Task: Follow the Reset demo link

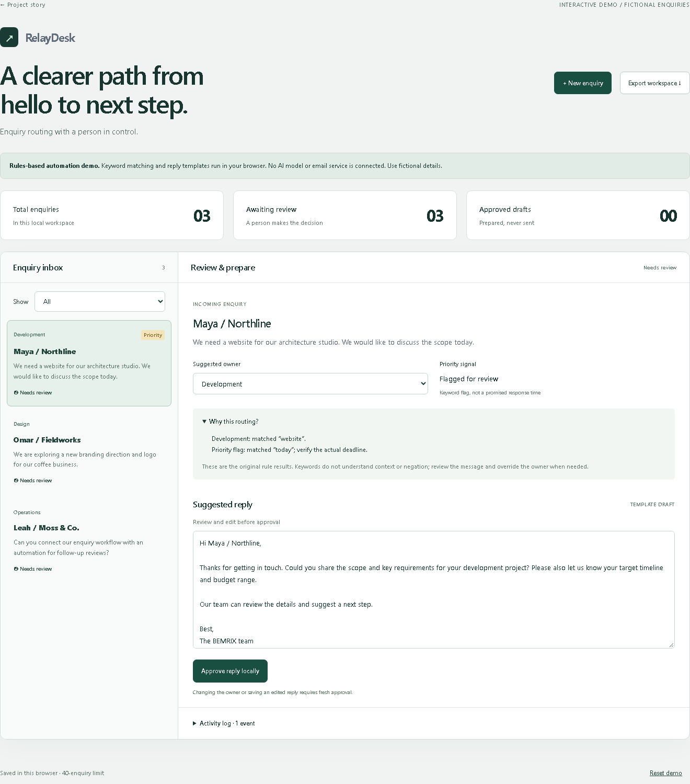Action: click(665, 773)
